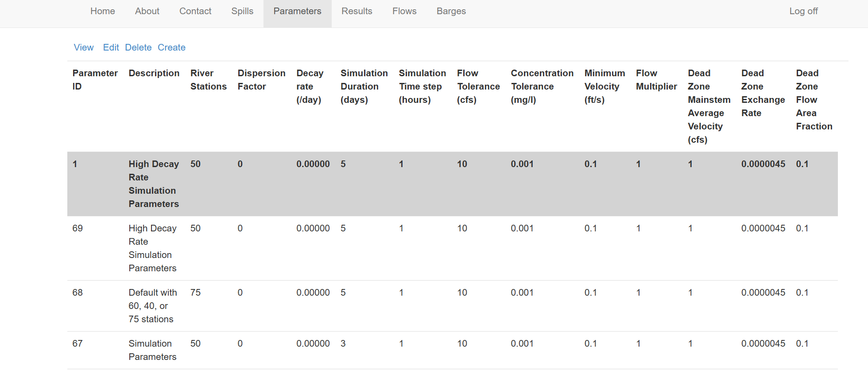Open the Barges section
This screenshot has height=375, width=868.
click(451, 11)
